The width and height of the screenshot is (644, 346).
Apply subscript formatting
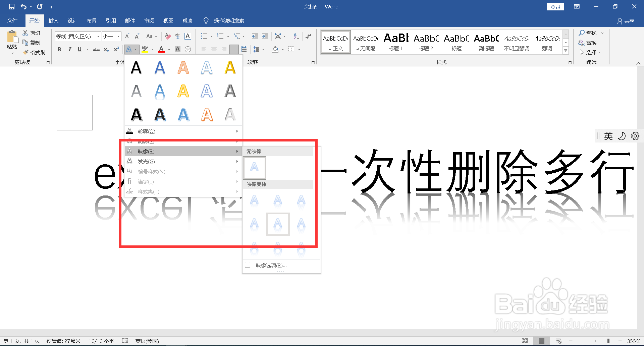[106, 50]
